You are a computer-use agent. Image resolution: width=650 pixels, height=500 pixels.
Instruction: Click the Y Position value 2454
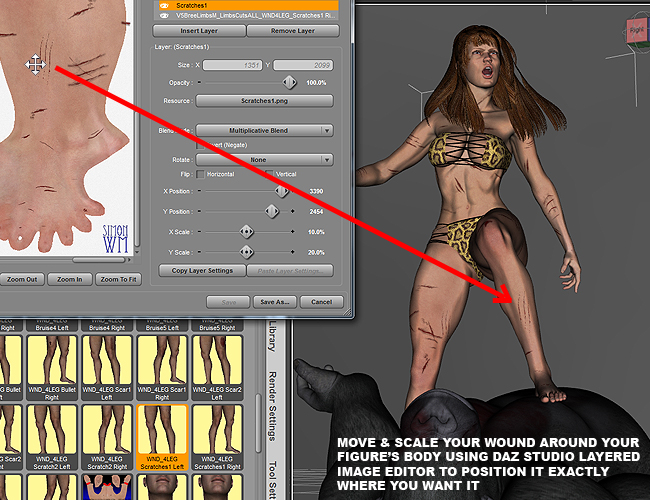316,212
